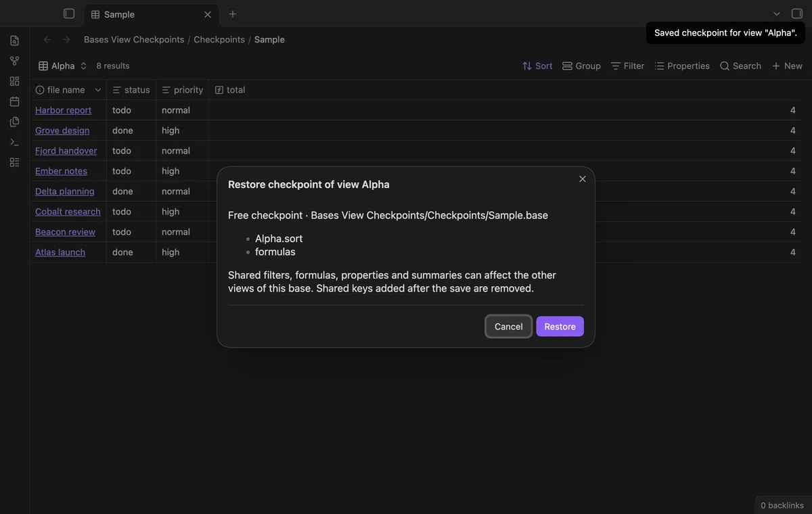
Task: Open the Beacon review note
Action: pos(65,232)
